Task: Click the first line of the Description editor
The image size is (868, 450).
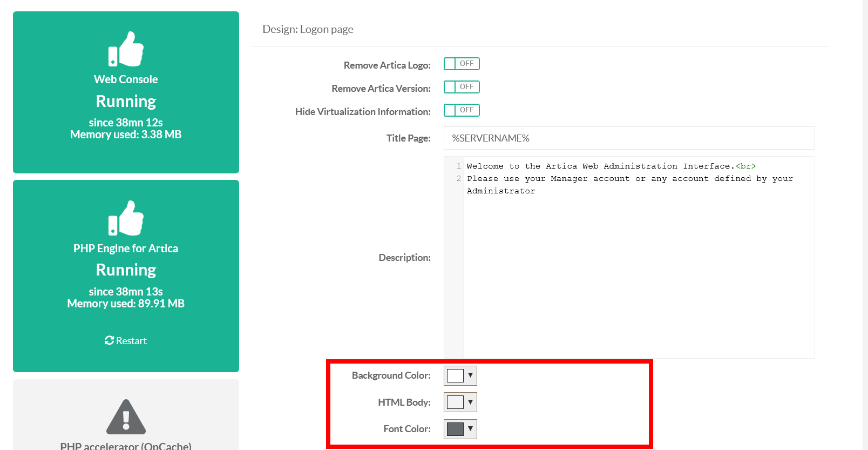Action: [611, 166]
